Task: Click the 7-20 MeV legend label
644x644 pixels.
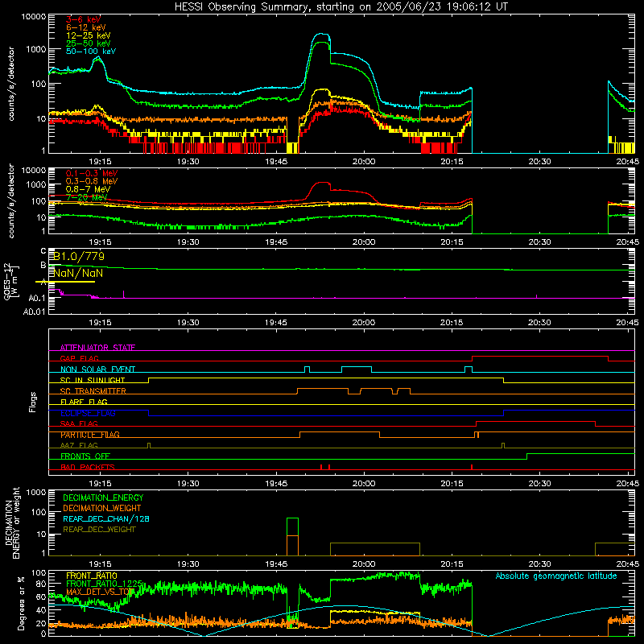Action: pyautogui.click(x=86, y=197)
